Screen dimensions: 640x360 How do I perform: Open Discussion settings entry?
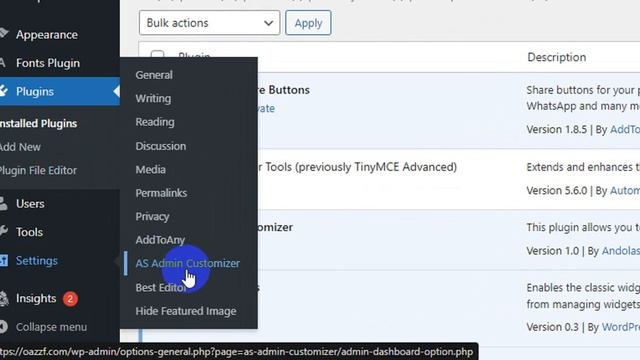160,146
